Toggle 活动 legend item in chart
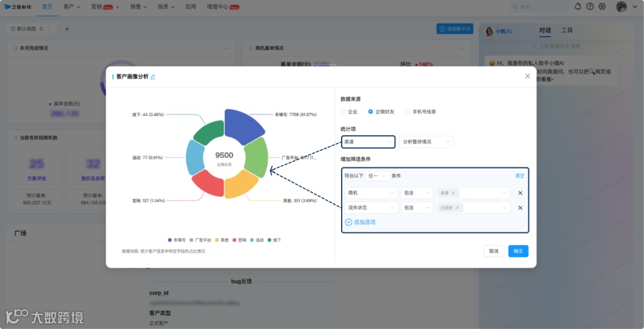The height and width of the screenshot is (329, 644). (257, 240)
